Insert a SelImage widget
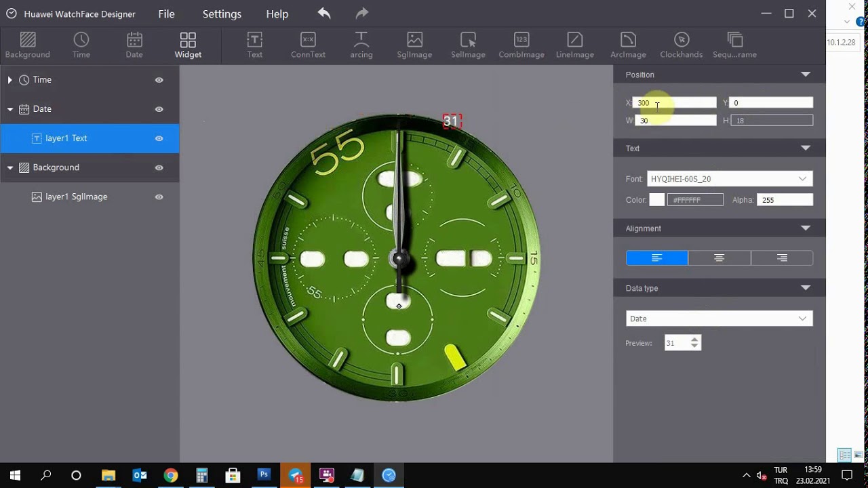868x488 pixels. coord(468,45)
